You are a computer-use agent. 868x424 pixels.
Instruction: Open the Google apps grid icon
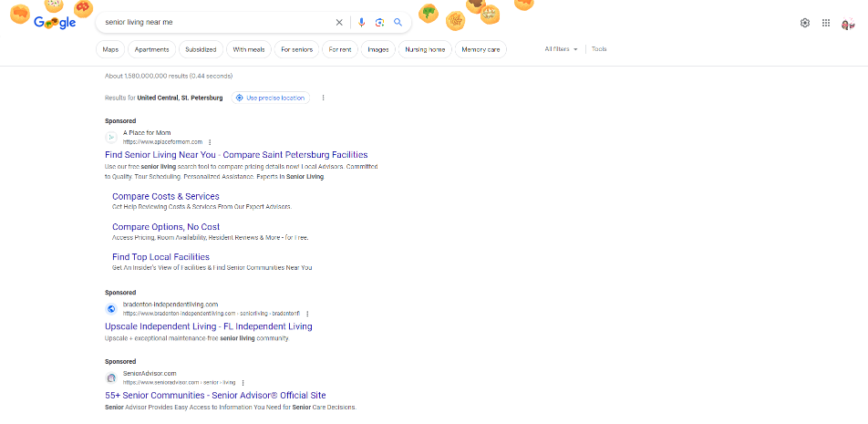pos(826,23)
